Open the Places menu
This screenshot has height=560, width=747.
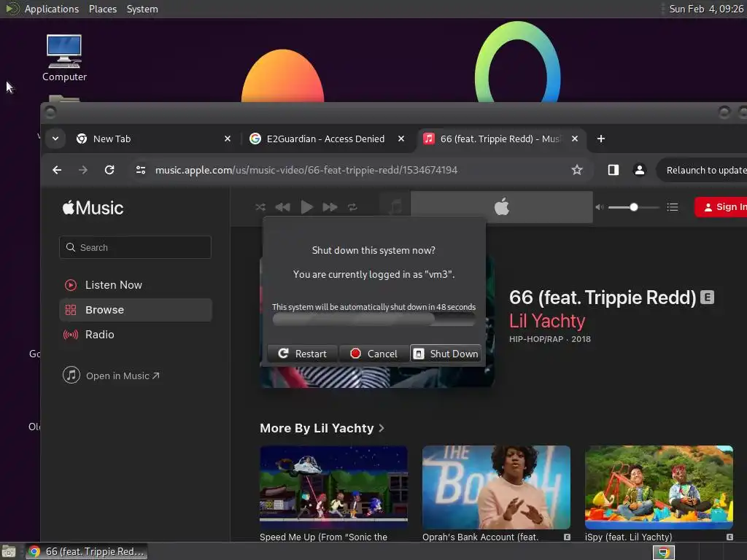click(x=102, y=9)
